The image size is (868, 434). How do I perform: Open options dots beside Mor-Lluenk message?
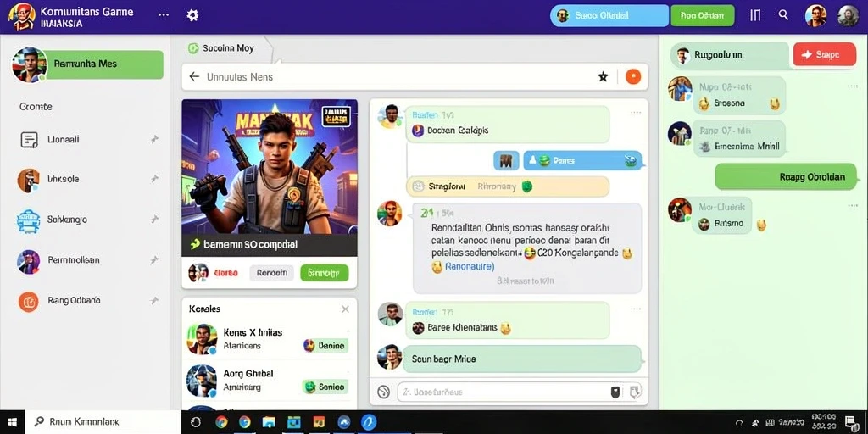coord(853,206)
